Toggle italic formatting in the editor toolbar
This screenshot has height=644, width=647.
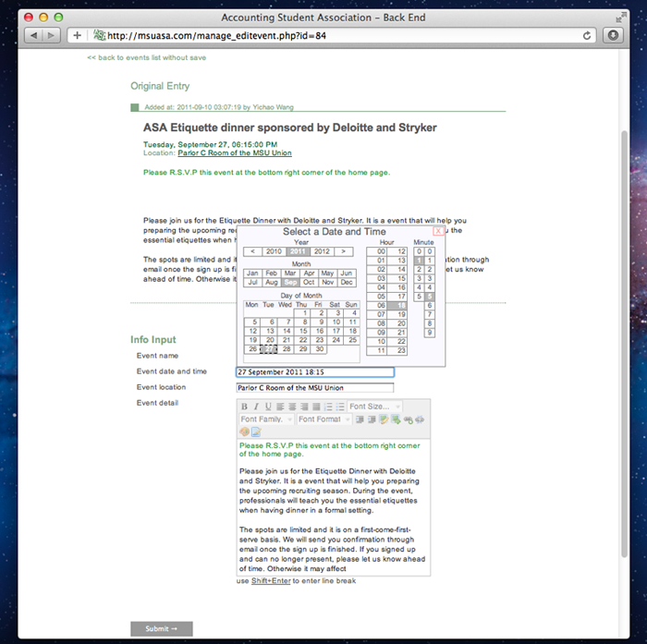pyautogui.click(x=256, y=407)
